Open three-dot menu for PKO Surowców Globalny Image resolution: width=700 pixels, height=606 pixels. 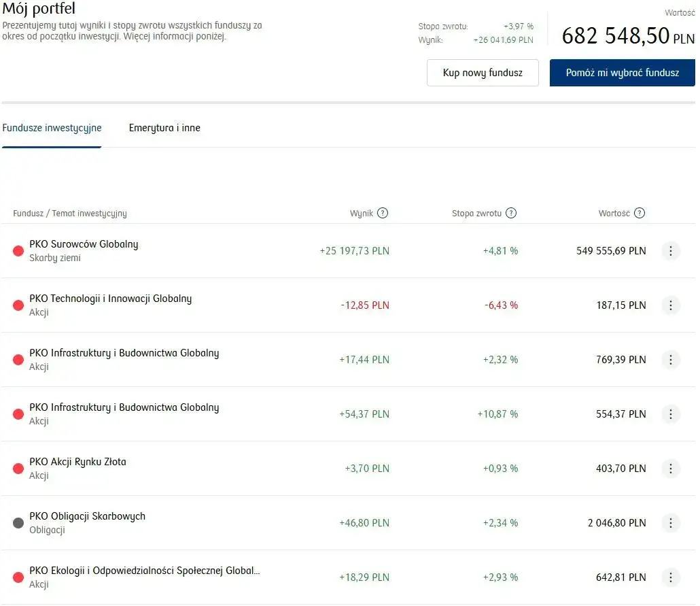tap(670, 251)
